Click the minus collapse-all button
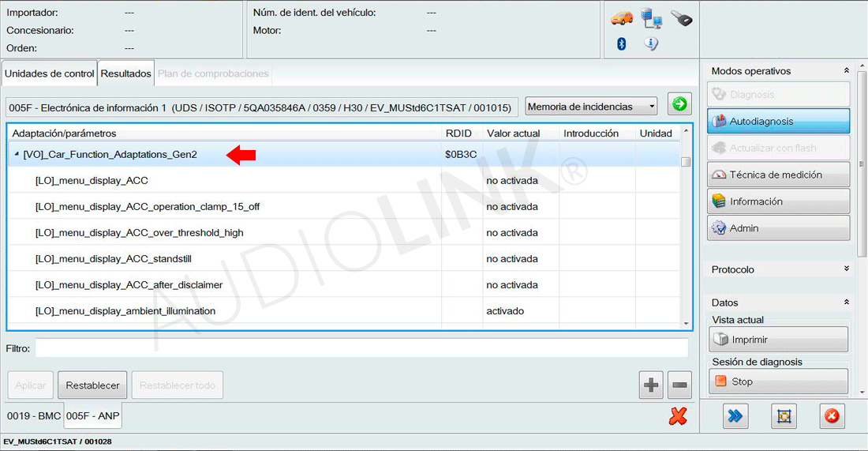 tap(679, 385)
